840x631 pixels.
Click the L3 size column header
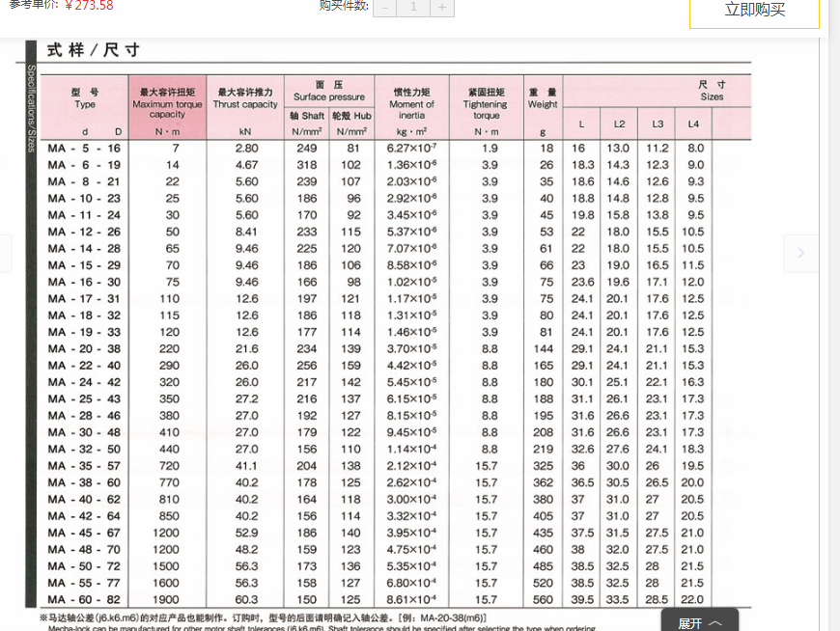[658, 124]
